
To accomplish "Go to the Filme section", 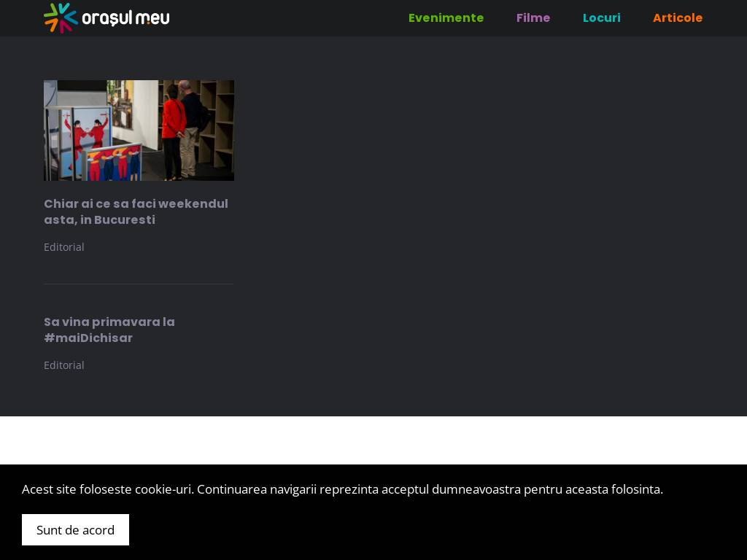I will [533, 18].
